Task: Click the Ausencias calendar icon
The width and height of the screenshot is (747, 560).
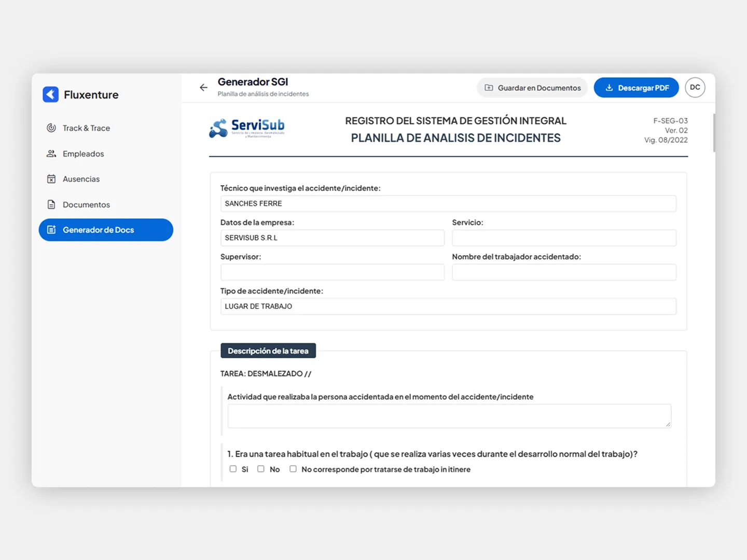Action: 51,179
